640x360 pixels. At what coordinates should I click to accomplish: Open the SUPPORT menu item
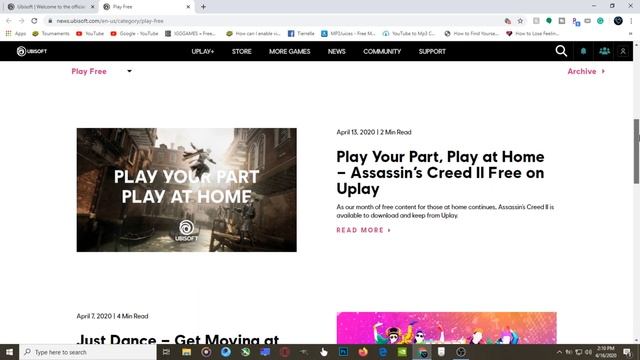point(432,51)
